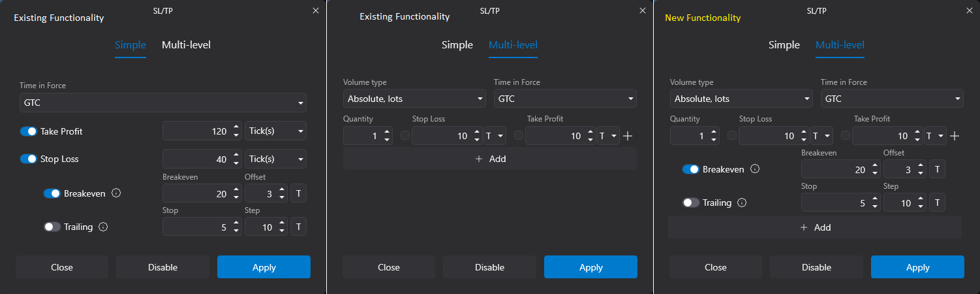Turn off the Take Profit toggle switch
This screenshot has height=294, width=980.
point(28,131)
